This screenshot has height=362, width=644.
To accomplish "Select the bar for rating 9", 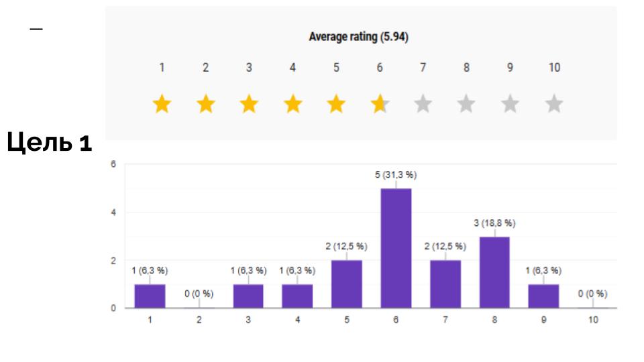I will point(544,296).
